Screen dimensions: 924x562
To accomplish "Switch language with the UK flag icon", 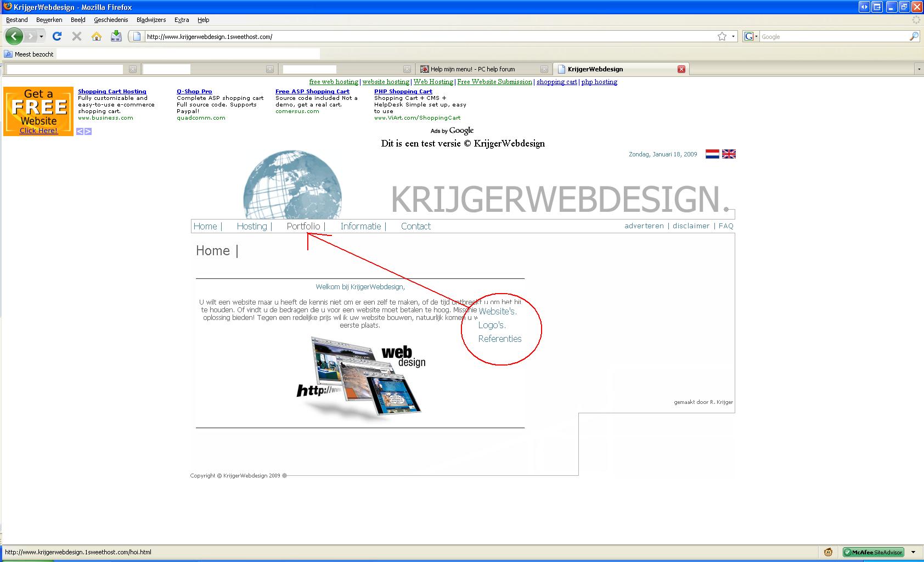I will 729,154.
